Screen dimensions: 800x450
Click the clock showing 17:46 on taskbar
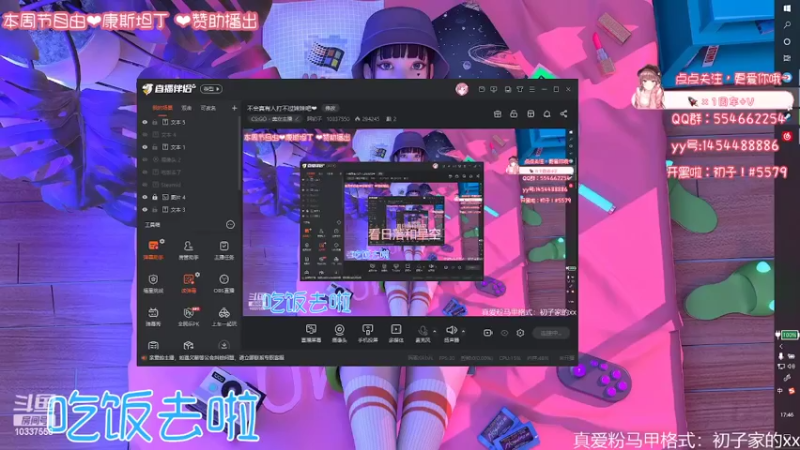click(787, 415)
